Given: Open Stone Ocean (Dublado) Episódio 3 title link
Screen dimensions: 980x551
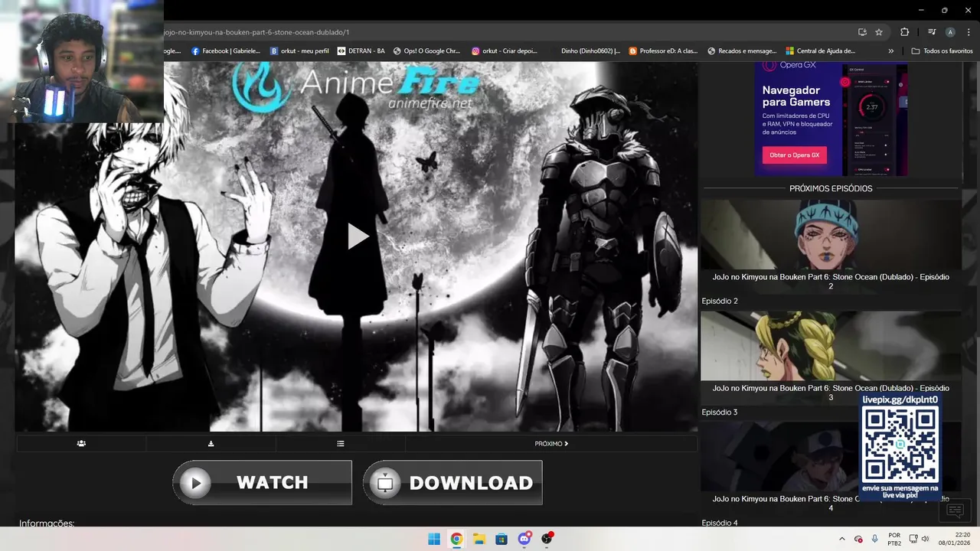Looking at the screenshot, I should tap(831, 393).
